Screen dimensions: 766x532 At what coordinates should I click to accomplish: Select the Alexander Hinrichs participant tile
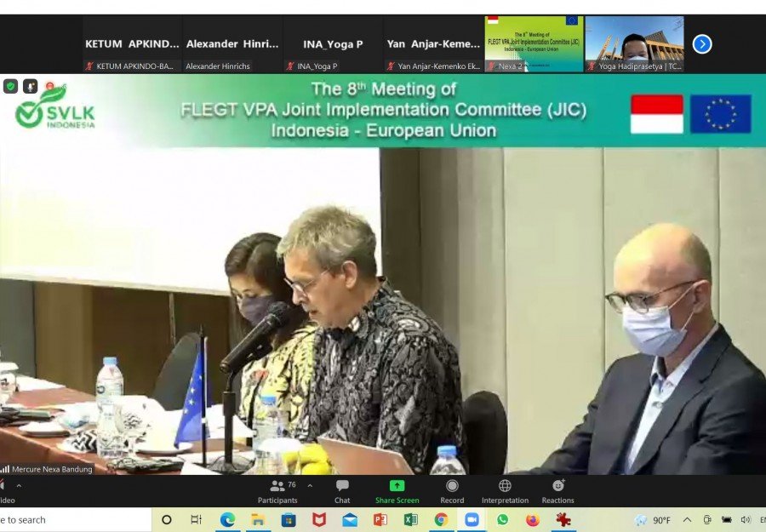click(x=232, y=44)
